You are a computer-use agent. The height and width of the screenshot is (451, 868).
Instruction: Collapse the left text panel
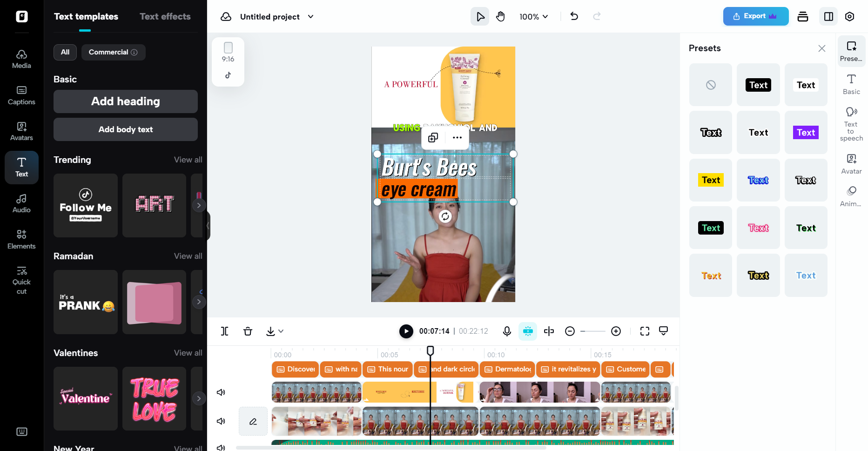click(208, 226)
